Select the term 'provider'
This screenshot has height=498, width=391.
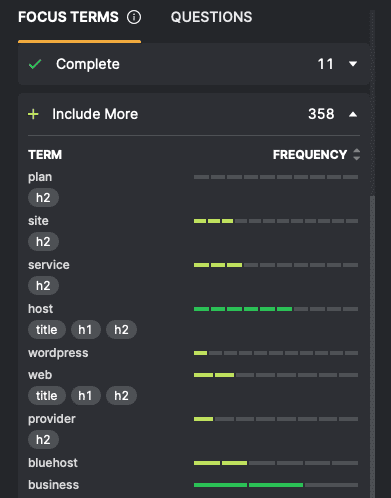[52, 419]
